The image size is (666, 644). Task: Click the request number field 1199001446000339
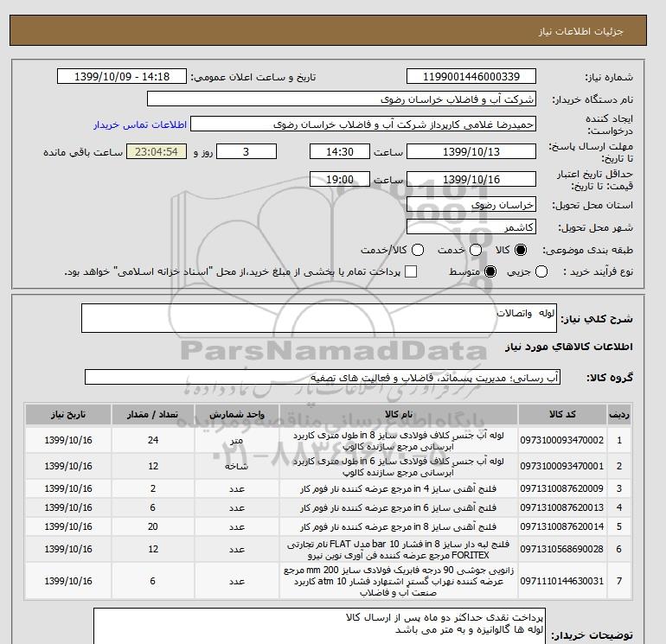471,76
